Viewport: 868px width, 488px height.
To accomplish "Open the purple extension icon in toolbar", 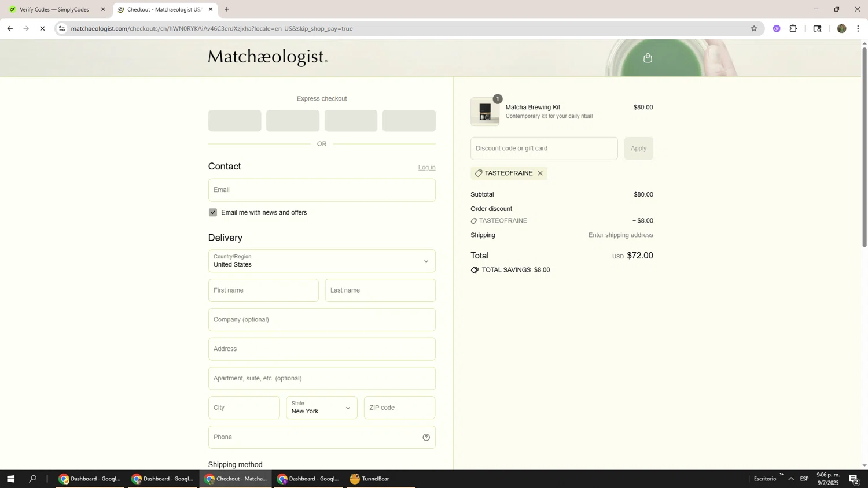I will [x=777, y=28].
